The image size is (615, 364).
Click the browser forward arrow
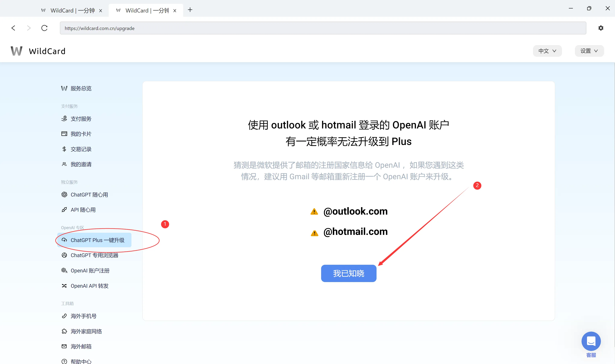[29, 28]
